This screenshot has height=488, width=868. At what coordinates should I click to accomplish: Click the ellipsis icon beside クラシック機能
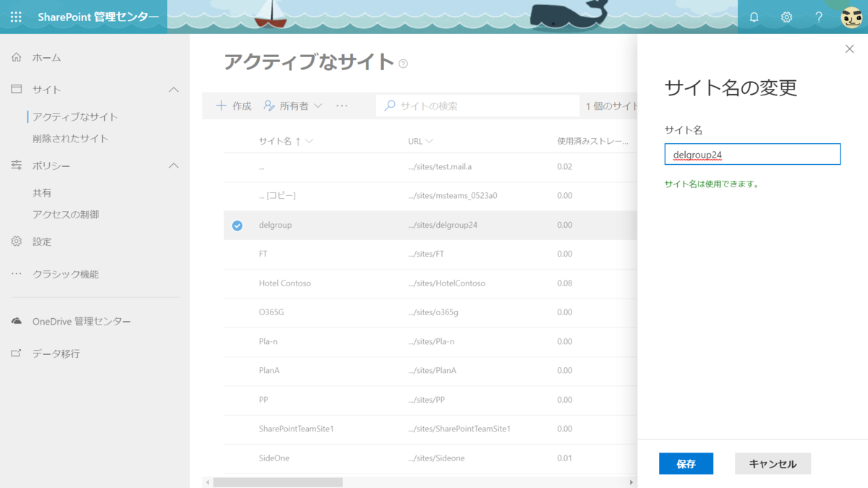point(17,275)
